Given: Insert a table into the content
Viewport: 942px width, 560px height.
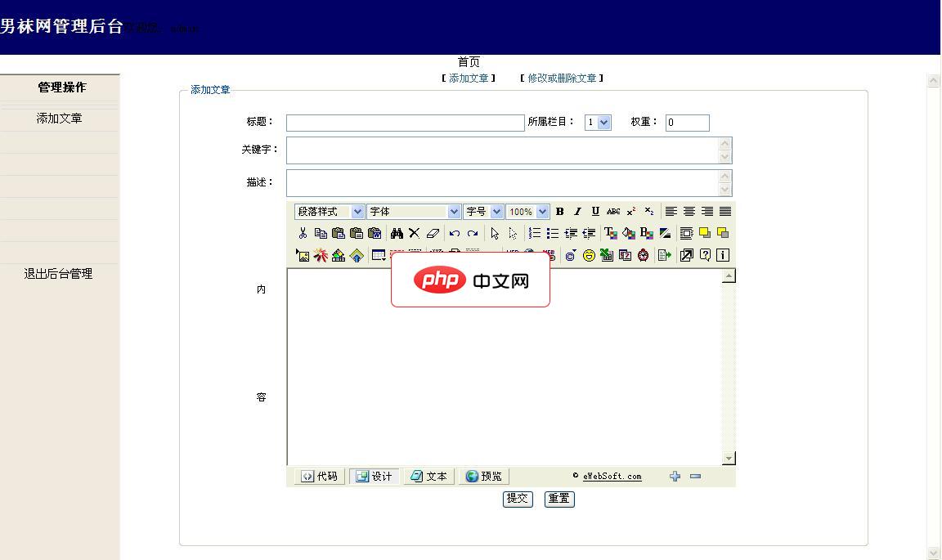Looking at the screenshot, I should pos(378,254).
